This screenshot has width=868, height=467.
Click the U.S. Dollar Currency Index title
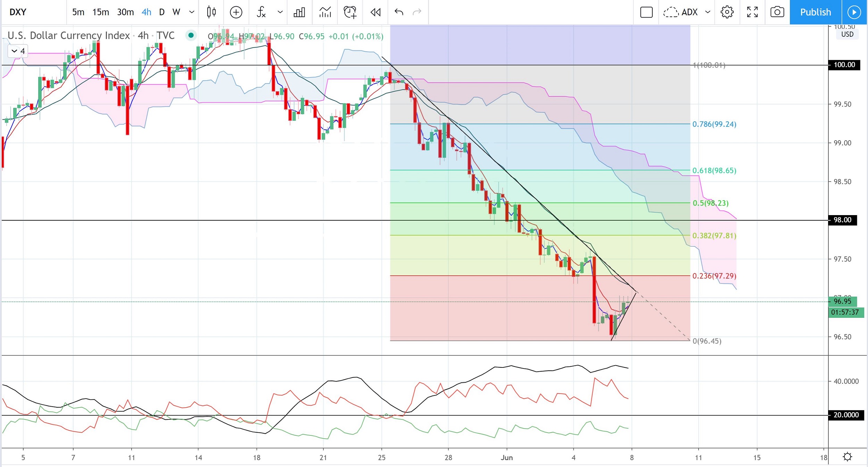coord(68,35)
